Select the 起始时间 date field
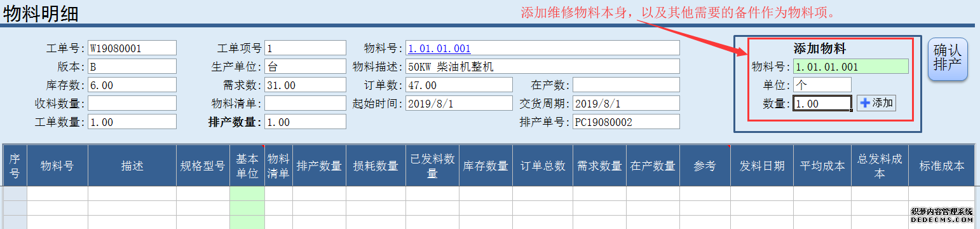Viewport: 980px width, 229px height. pyautogui.click(x=459, y=103)
